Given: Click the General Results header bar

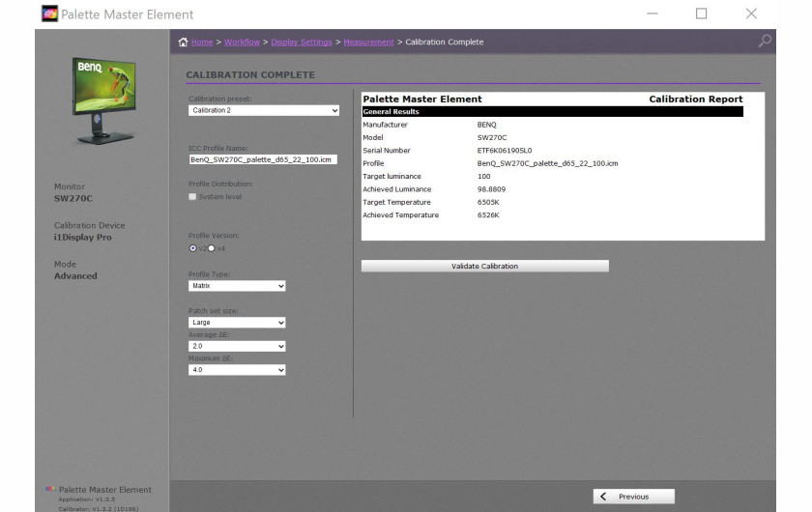Looking at the screenshot, I should [553, 112].
